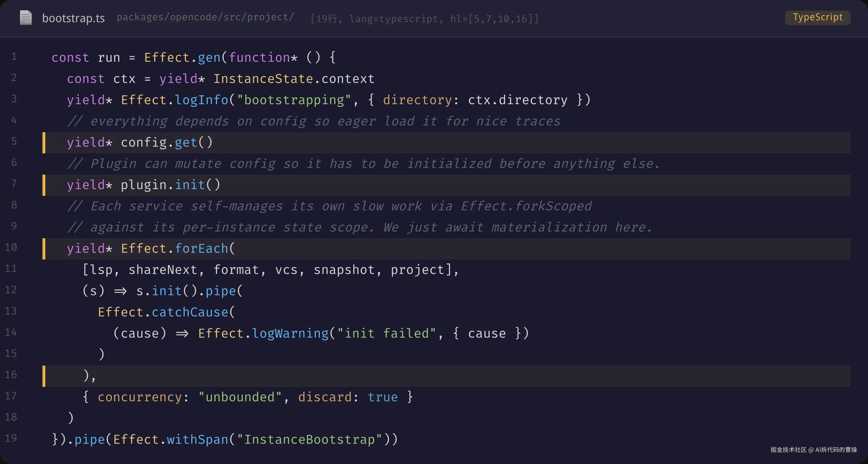Click the "unbounded" string value
Image resolution: width=868 pixels, height=464 pixels.
click(240, 397)
